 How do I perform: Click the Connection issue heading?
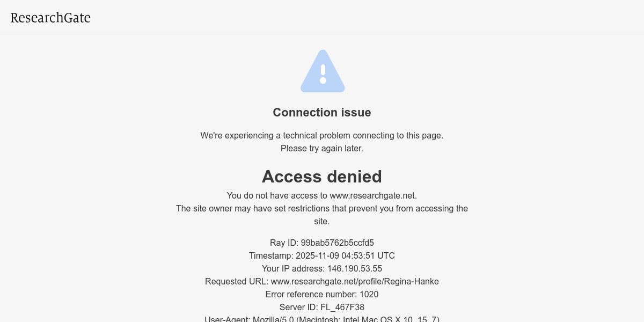[322, 112]
